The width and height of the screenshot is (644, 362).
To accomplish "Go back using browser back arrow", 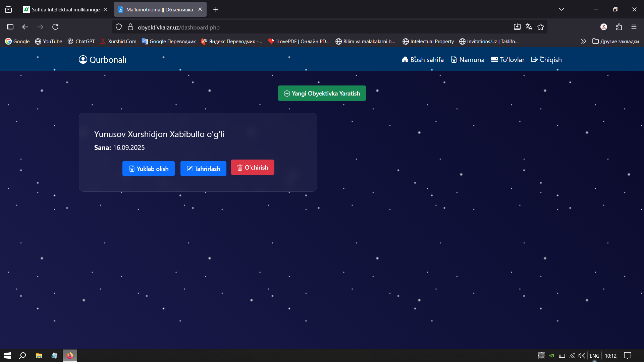I will [25, 27].
